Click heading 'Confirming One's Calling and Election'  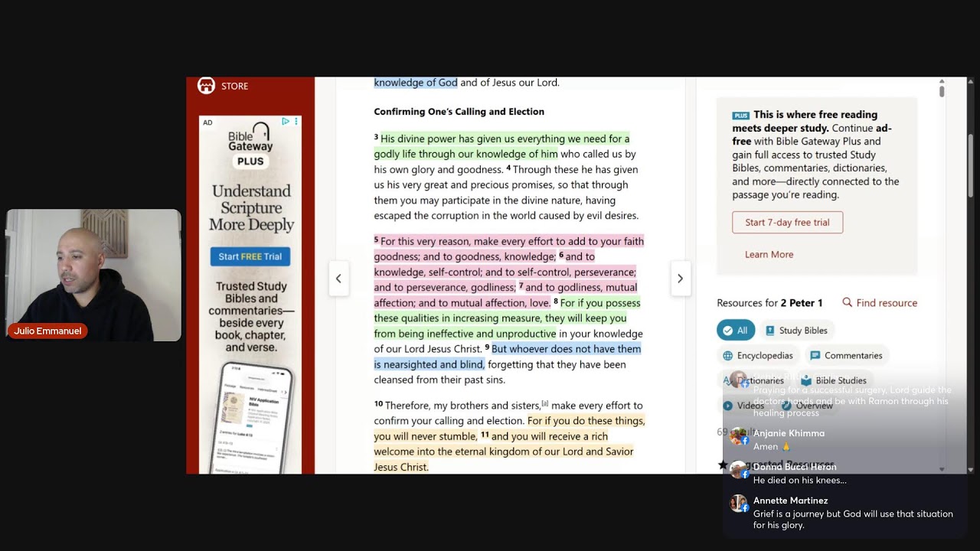[x=459, y=112]
